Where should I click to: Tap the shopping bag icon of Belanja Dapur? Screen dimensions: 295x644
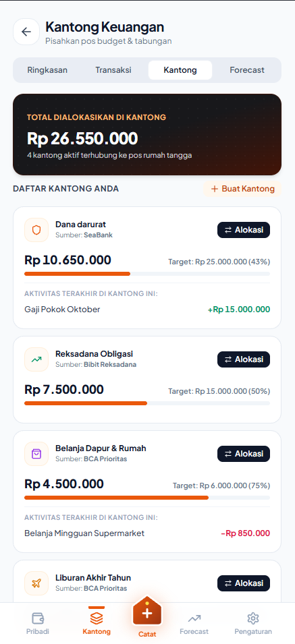pyautogui.click(x=36, y=454)
